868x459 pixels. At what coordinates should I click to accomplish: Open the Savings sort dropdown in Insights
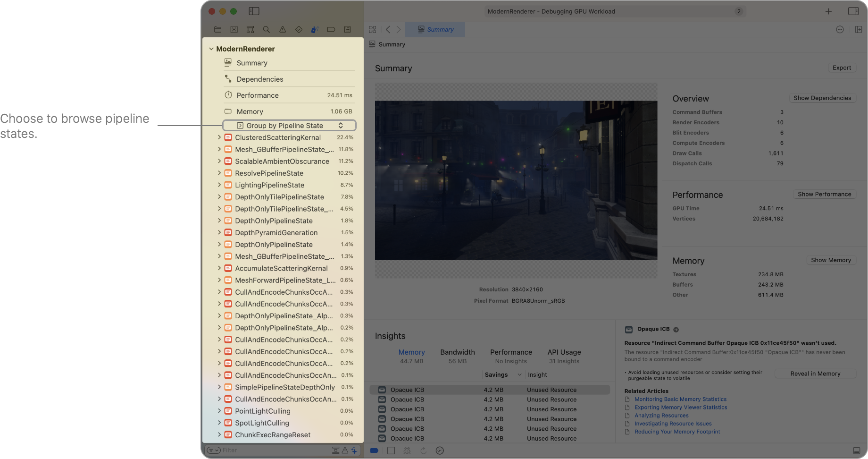[502, 374]
